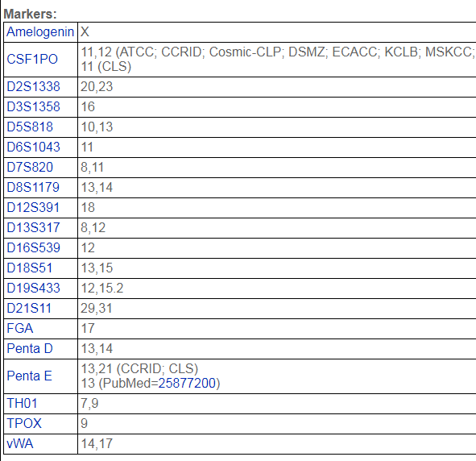Viewport: 476px width, 461px height.
Task: Open the FGA marker link
Action: [x=19, y=328]
